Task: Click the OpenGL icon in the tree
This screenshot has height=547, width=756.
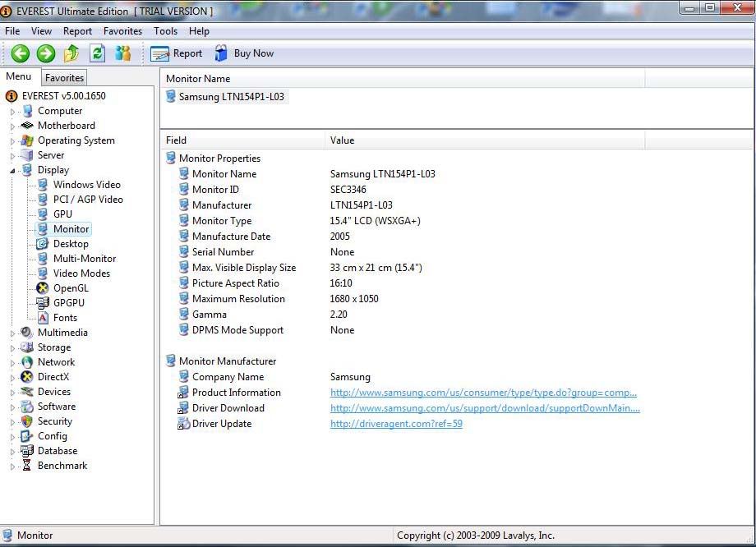Action: pos(43,288)
